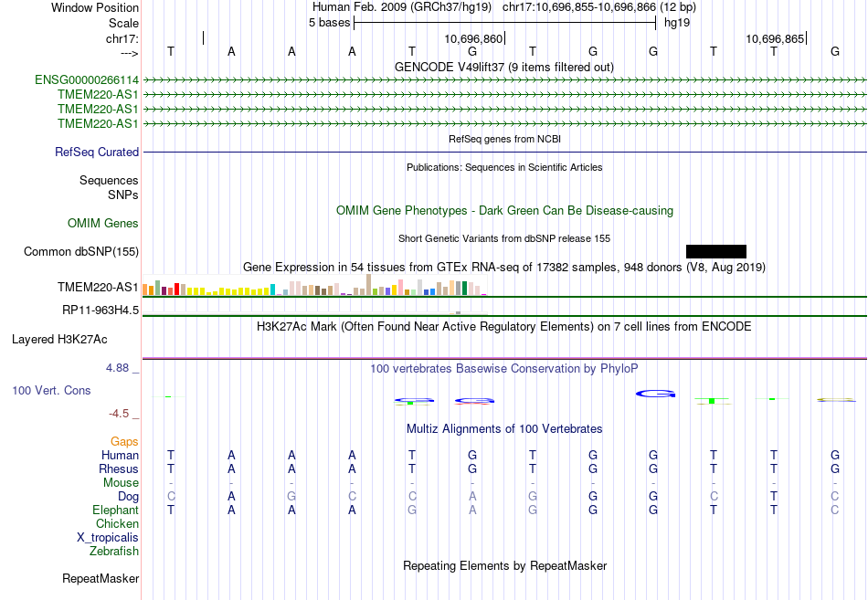Click the tallest blue G conservation logo
Viewport: 868px width, 600px height.
click(x=655, y=395)
